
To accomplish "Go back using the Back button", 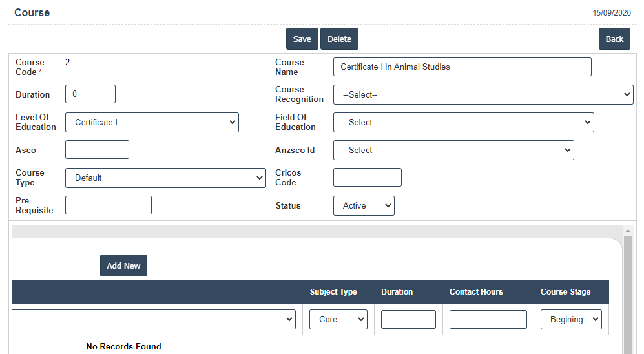I will (x=614, y=39).
